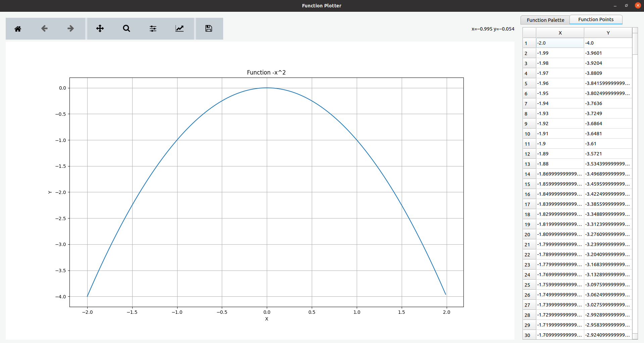Click the plot title Function -x^2
644x343 pixels.
[266, 72]
